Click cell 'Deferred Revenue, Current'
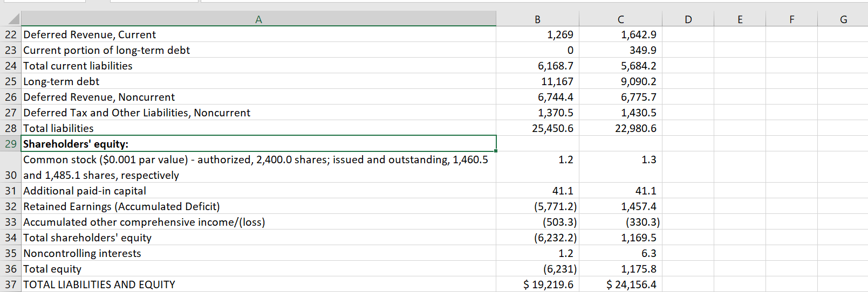Screen dimensions: 868x292 258,34
